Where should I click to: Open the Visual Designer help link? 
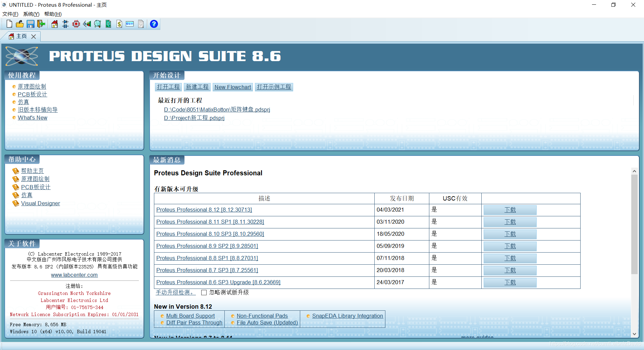(41, 203)
